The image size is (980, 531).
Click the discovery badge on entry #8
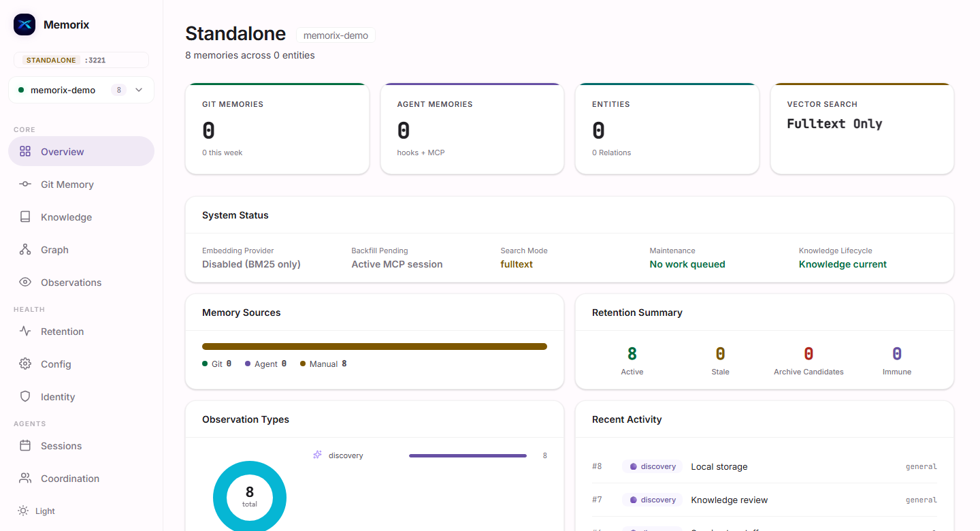652,466
